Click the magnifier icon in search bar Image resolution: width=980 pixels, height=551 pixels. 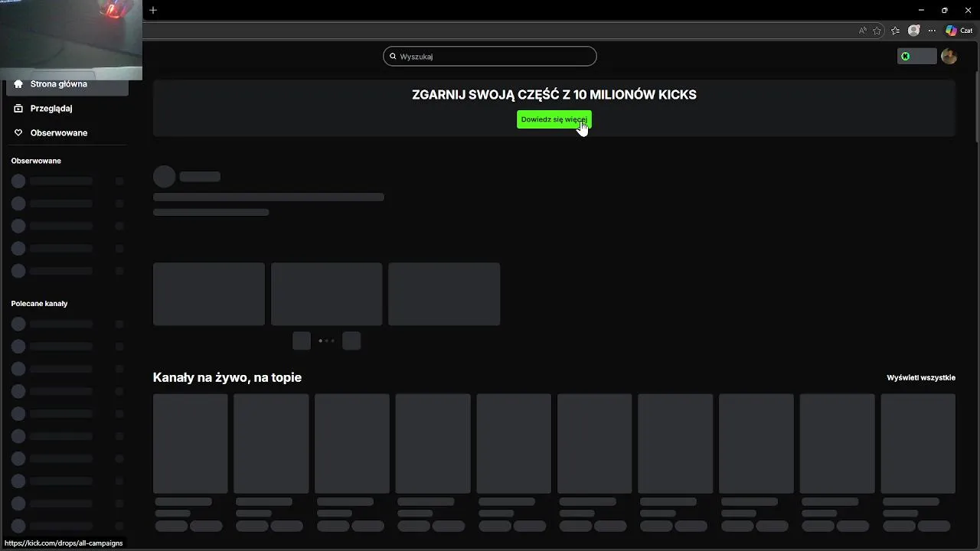[x=393, y=57]
